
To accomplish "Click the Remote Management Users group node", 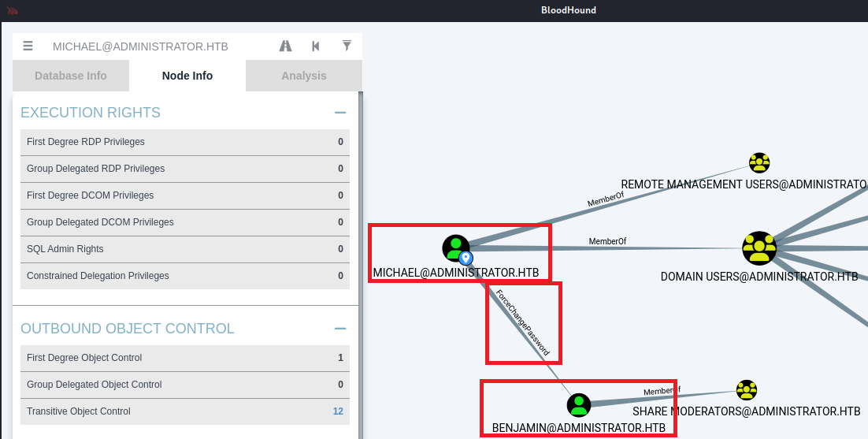I will click(759, 163).
